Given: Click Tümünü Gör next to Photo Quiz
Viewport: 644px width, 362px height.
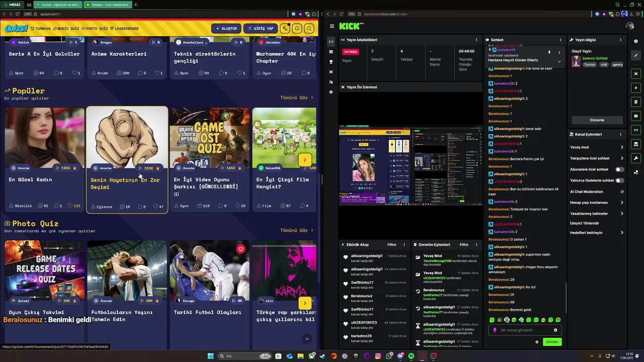Looking at the screenshot, I should (x=296, y=230).
